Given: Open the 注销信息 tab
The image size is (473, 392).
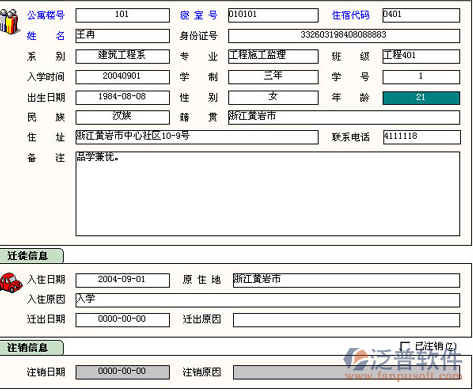Looking at the screenshot, I should (x=31, y=348).
